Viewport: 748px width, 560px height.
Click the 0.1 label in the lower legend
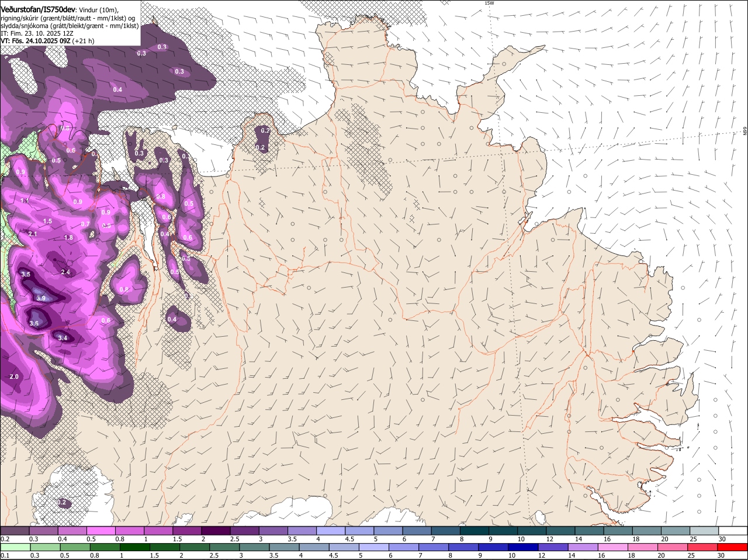pyautogui.click(x=5, y=555)
